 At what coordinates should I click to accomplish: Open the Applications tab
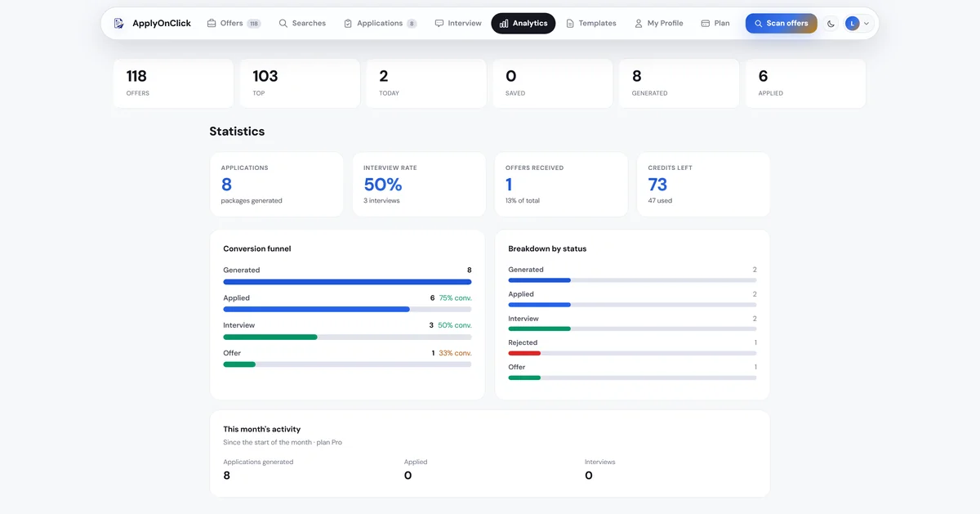pos(380,24)
